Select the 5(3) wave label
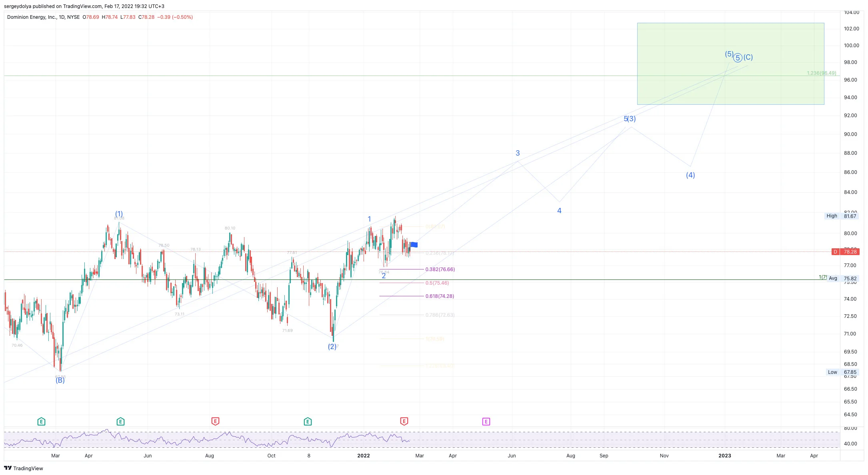 (630, 119)
